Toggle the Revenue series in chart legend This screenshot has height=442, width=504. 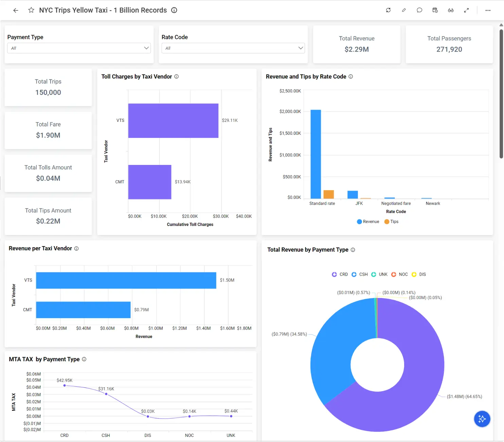(368, 222)
